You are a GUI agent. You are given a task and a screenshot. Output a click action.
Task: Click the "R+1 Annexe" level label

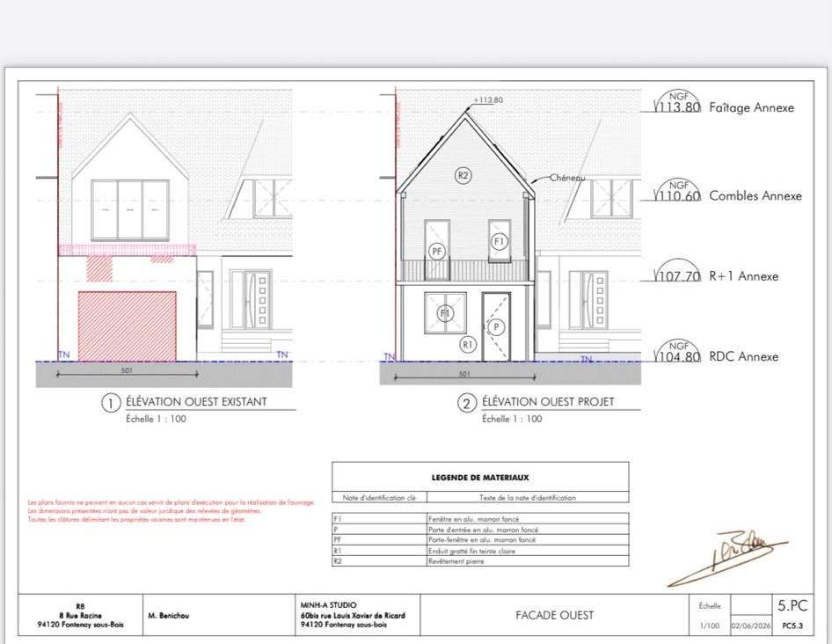pos(743,276)
